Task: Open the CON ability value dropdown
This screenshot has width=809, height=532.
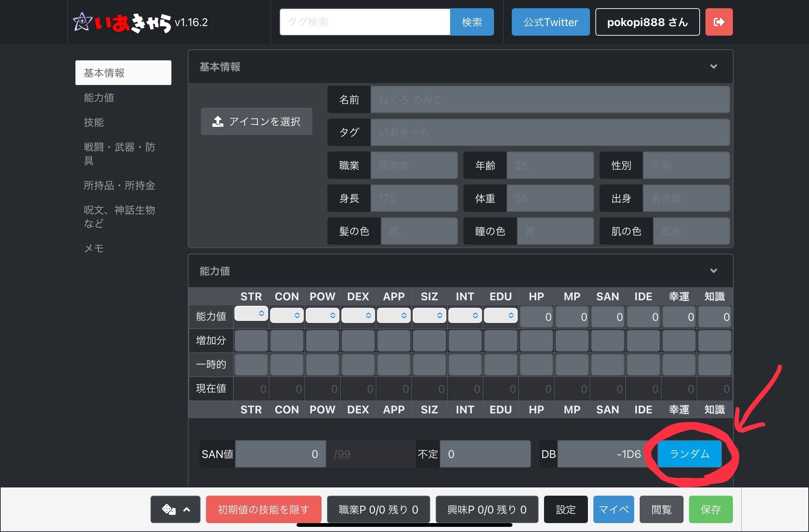Action: click(287, 315)
